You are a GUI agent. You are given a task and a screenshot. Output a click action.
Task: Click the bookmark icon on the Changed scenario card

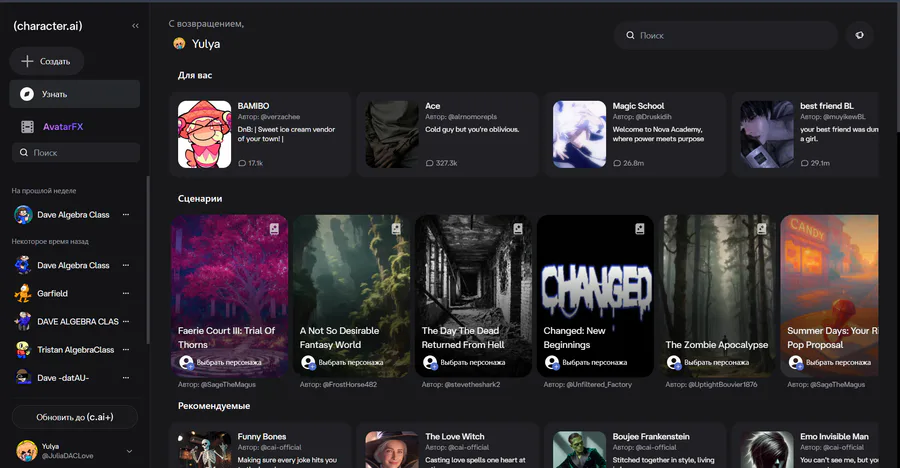click(x=639, y=229)
